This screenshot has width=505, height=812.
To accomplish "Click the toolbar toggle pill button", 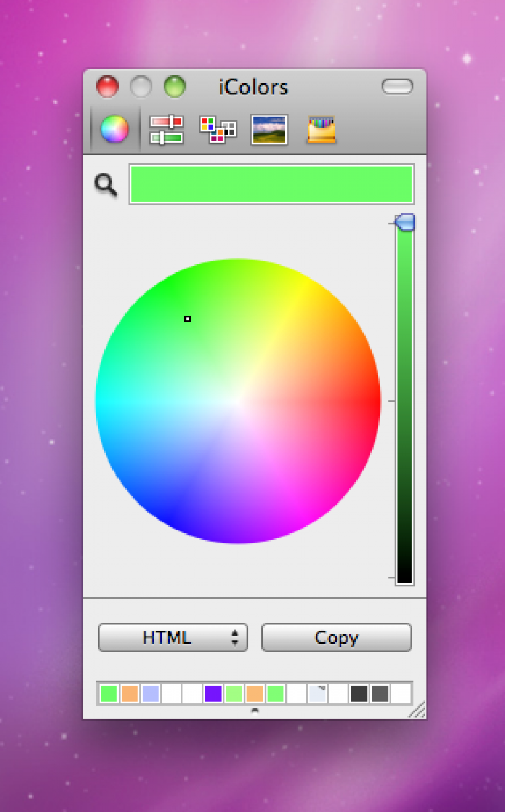I will 397,87.
